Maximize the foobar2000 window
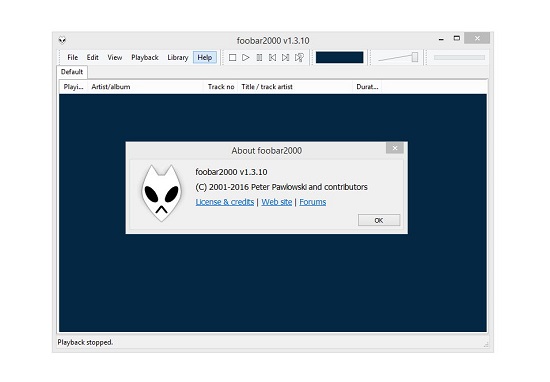Screen dimensions: 550x382 [x=456, y=39]
